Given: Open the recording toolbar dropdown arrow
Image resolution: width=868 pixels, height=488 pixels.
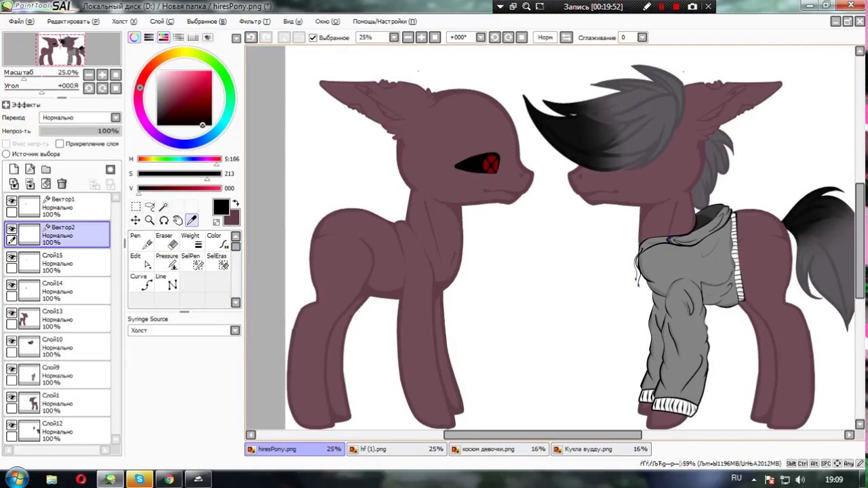Looking at the screenshot, I should [x=500, y=6].
